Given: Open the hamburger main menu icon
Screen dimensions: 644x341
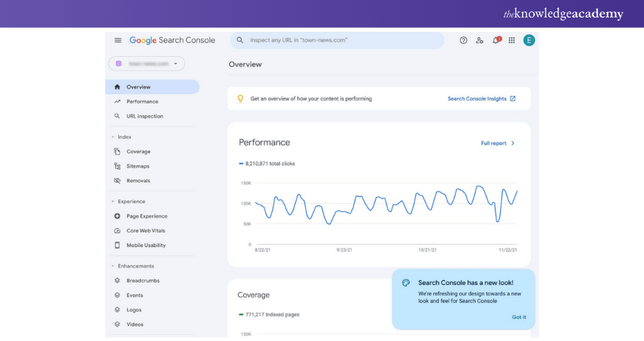Looking at the screenshot, I should click(118, 40).
